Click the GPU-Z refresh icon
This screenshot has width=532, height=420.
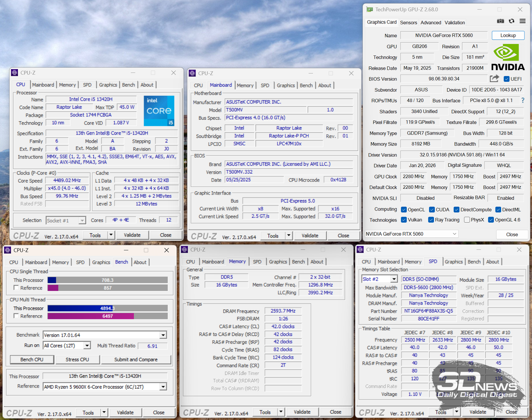pyautogui.click(x=511, y=21)
